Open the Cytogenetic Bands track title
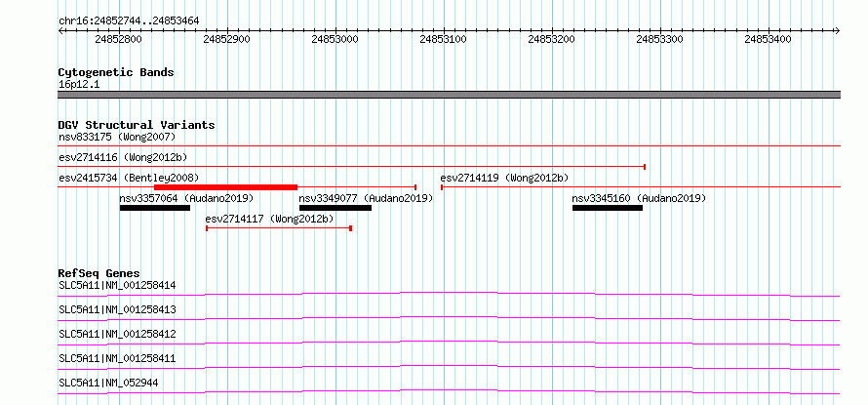This screenshot has width=868, height=405. click(116, 72)
